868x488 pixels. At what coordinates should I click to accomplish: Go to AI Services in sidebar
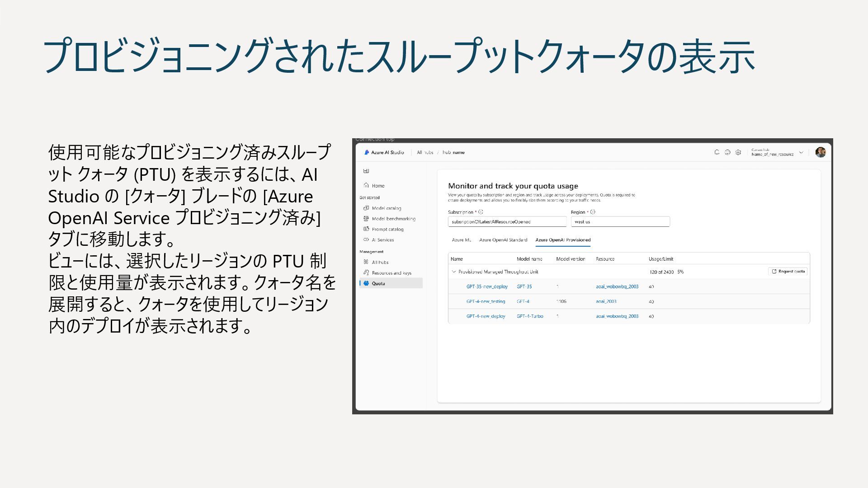tap(382, 240)
